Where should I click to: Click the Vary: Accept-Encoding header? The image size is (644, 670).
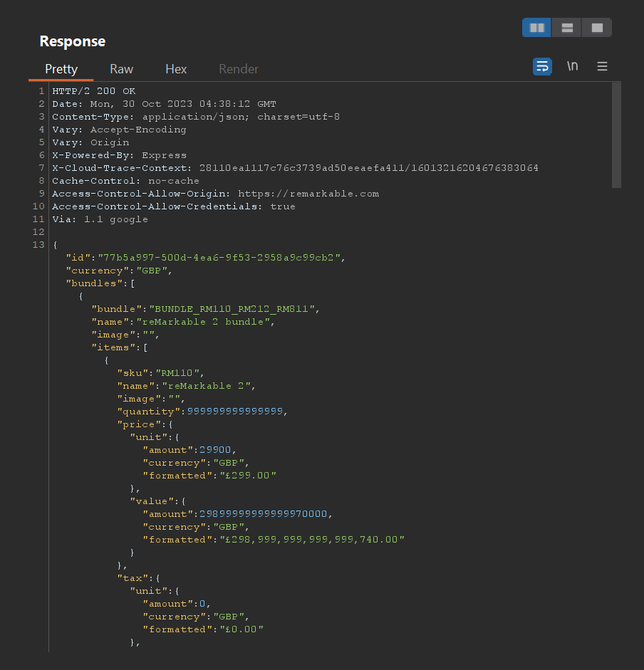click(x=119, y=130)
